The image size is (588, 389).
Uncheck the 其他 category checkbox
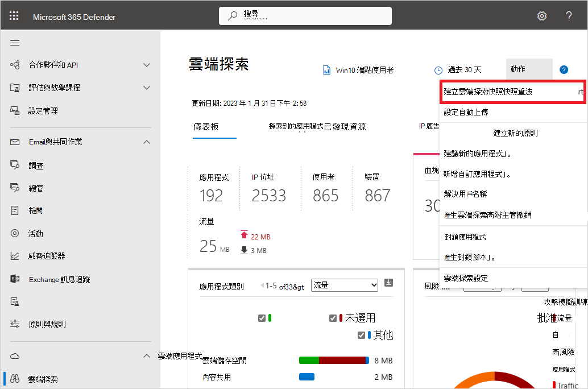(x=361, y=335)
